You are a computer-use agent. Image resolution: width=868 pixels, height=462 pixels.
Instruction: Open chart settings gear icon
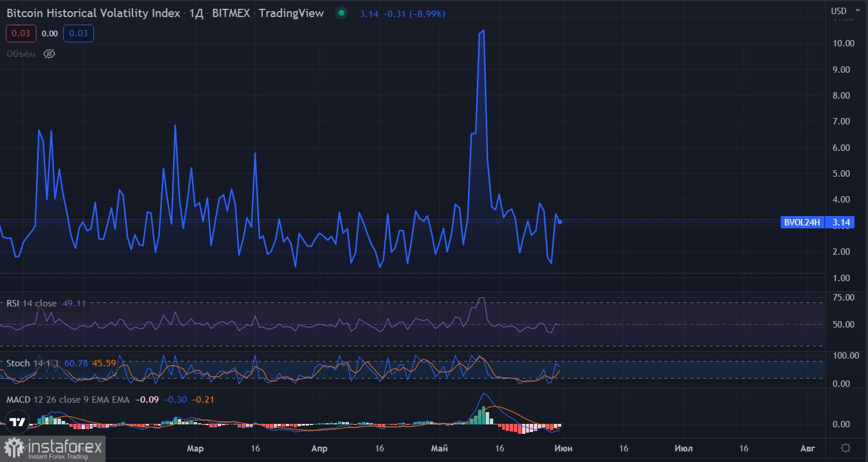[846, 448]
